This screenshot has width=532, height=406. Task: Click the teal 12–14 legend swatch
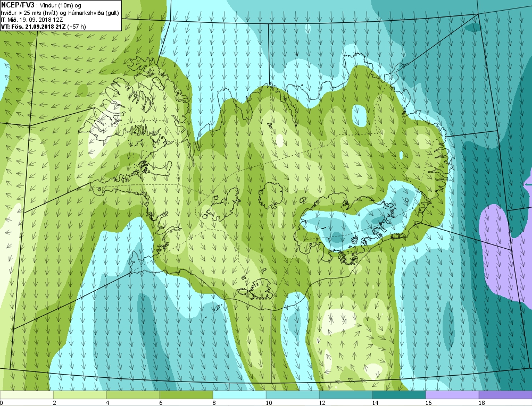point(346,395)
